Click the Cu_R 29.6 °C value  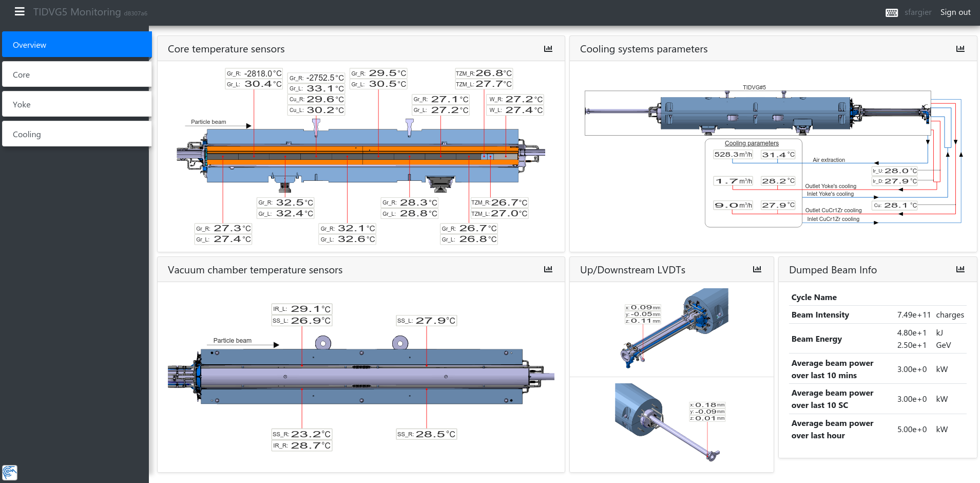click(316, 99)
